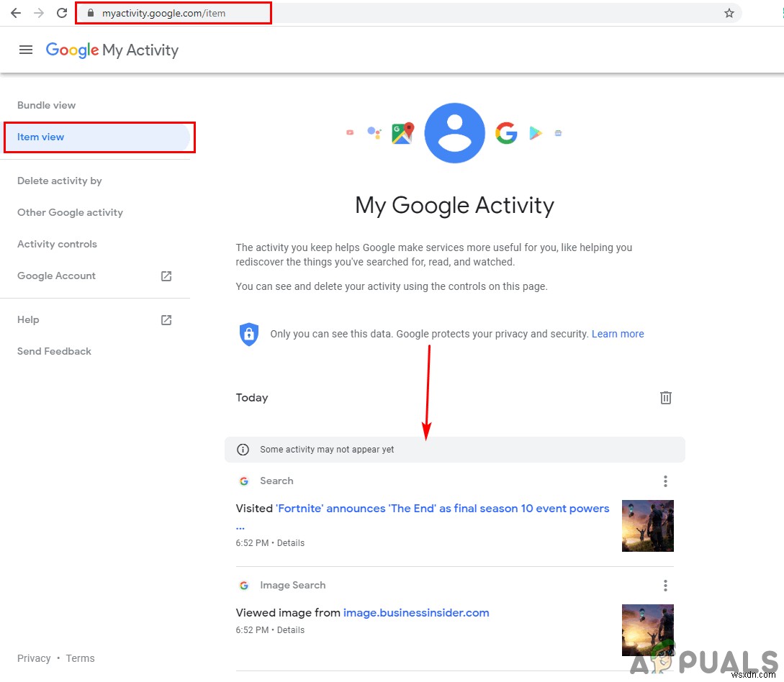The height and width of the screenshot is (682, 784).
Task: Switch to Bundle view
Action: pyautogui.click(x=46, y=105)
